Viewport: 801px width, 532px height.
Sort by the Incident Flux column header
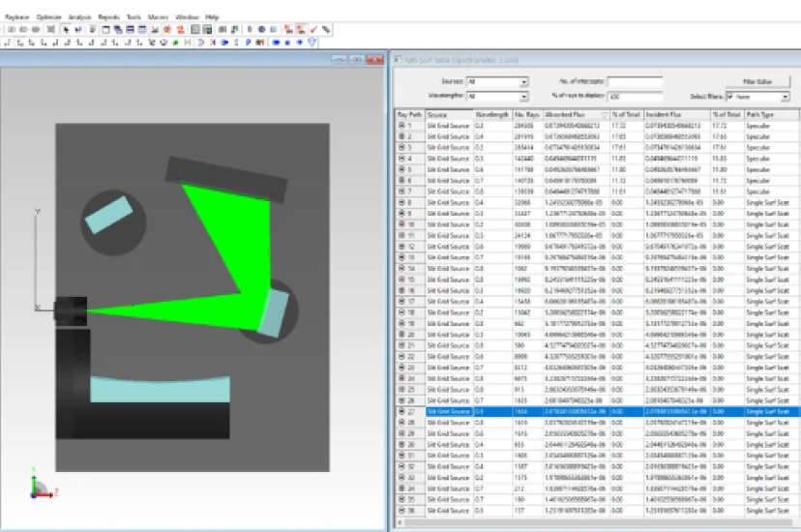[x=677, y=115]
